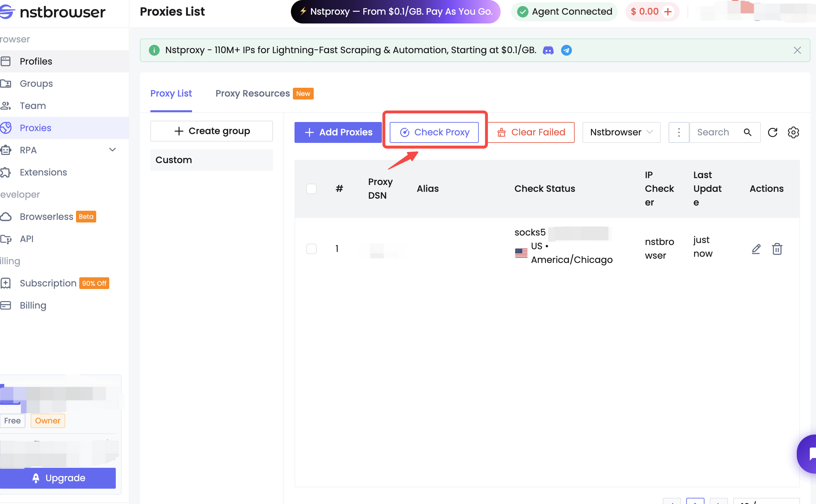Click the search magnifier icon
Viewport: 816px width, 504px height.
click(748, 132)
